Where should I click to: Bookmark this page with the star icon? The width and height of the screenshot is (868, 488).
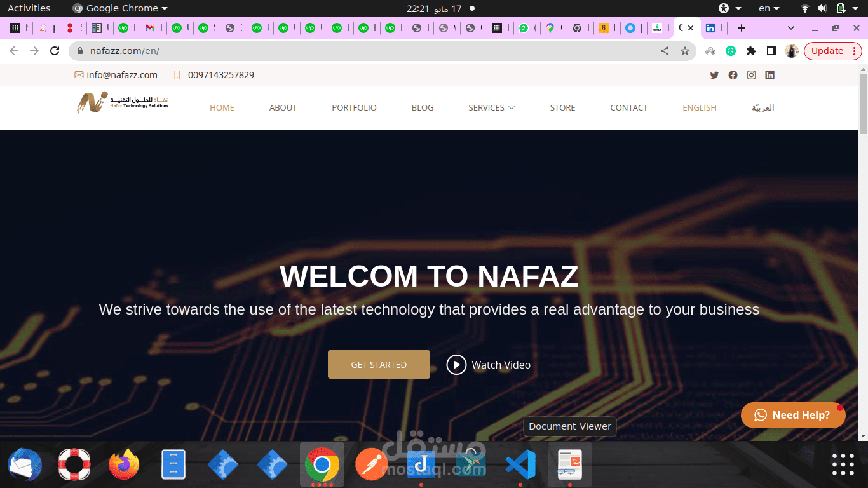tap(684, 51)
